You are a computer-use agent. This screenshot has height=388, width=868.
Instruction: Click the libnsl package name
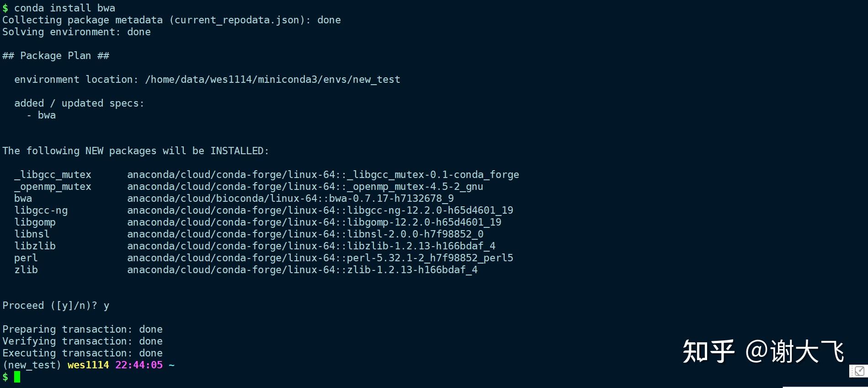pos(32,234)
